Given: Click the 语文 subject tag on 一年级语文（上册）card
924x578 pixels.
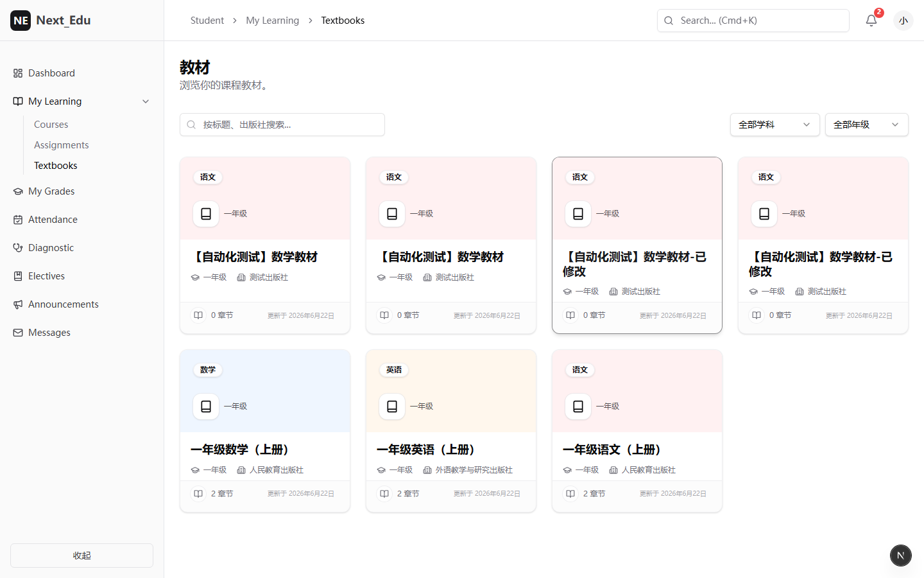Looking at the screenshot, I should pos(580,370).
